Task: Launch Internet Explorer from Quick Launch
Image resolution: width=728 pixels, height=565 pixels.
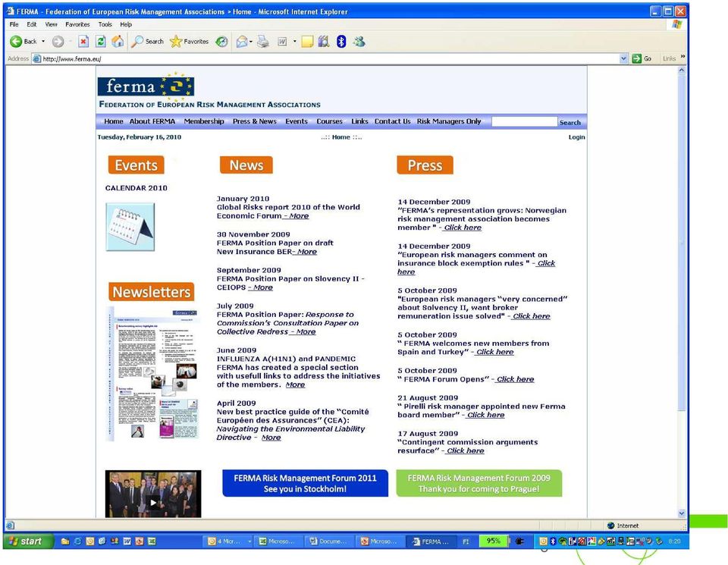Action: tap(77, 541)
